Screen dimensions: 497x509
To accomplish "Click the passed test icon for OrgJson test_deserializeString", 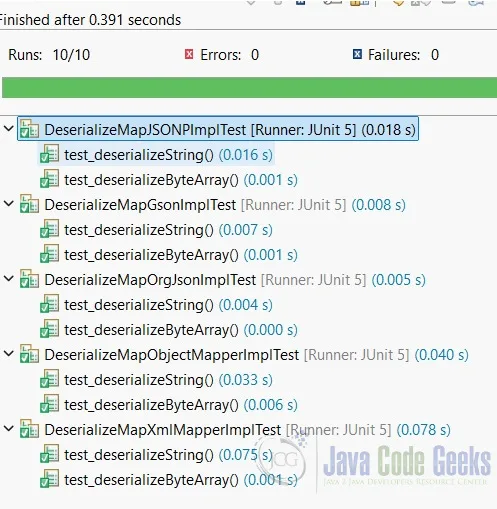I will [49, 304].
